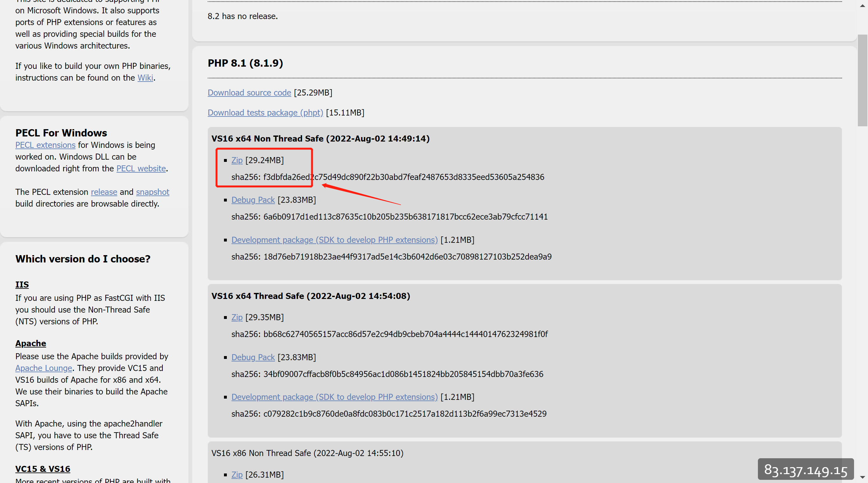Download tests package (phpt) link
This screenshot has width=868, height=483.
point(265,113)
